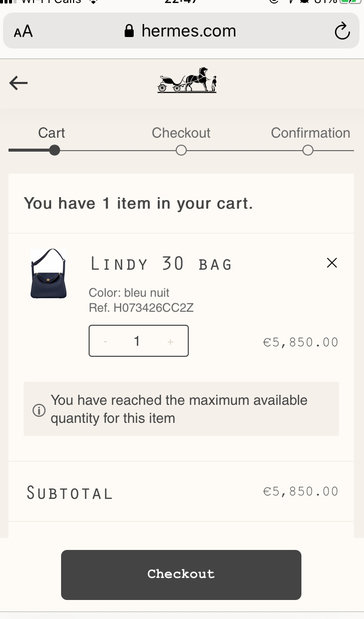This screenshot has width=364, height=619.
Task: Open the Hermès carriage logo home link
Action: [x=187, y=80]
